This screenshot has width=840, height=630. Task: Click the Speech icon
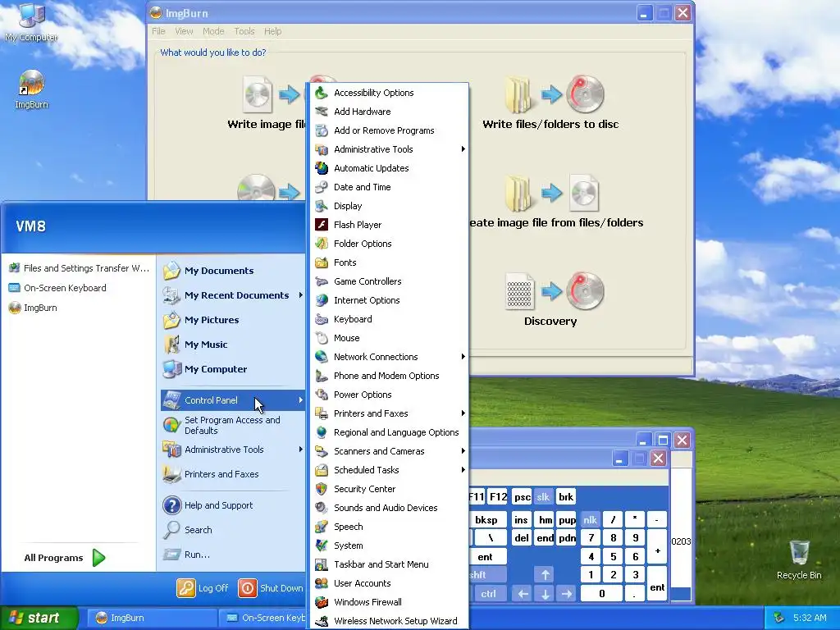322,527
